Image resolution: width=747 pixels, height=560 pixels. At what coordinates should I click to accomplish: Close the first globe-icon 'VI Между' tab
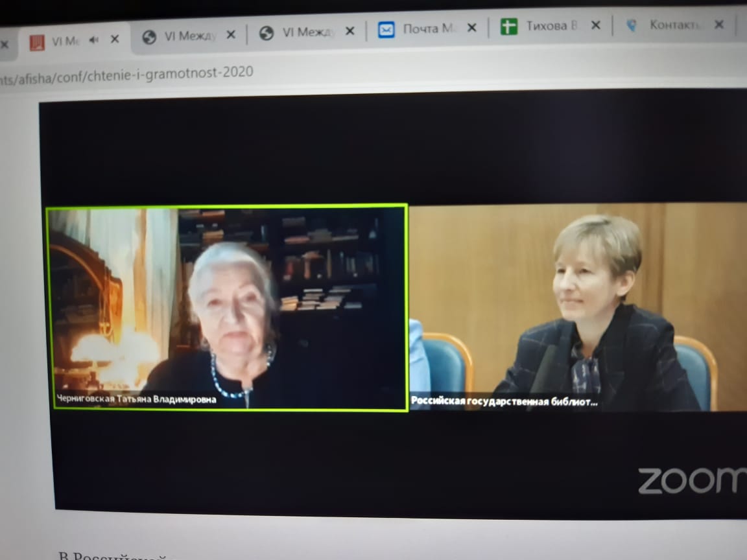point(232,36)
